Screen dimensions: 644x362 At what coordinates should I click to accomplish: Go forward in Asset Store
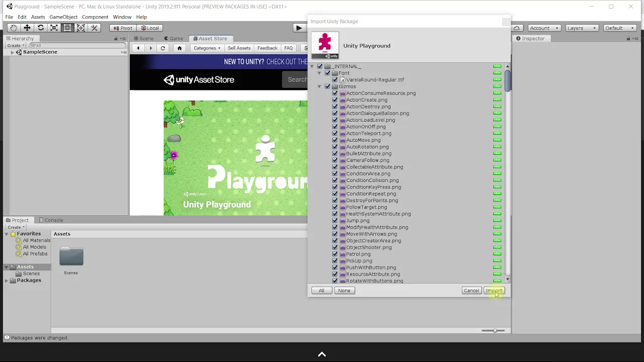150,48
